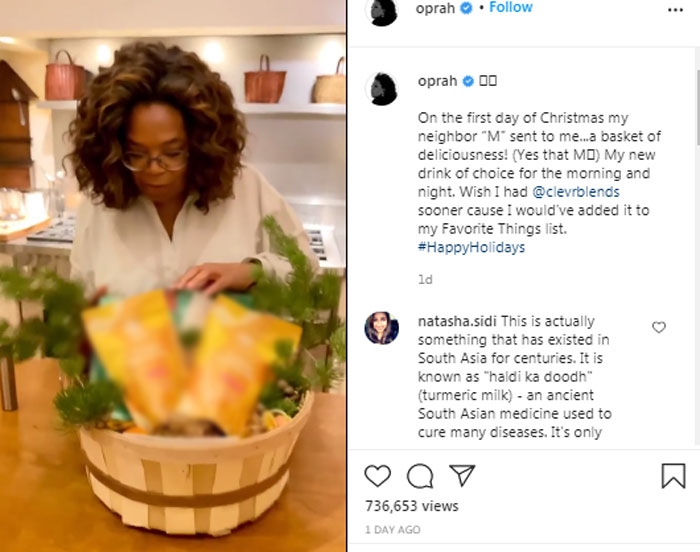The width and height of the screenshot is (700, 552).
Task: Click the verified badge next to the caption username
Action: click(x=467, y=81)
